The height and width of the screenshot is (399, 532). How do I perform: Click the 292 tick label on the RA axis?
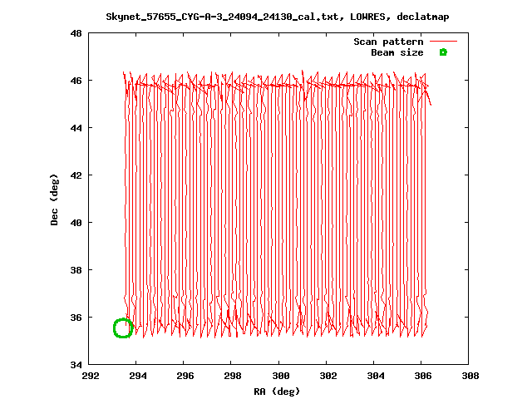click(x=90, y=376)
